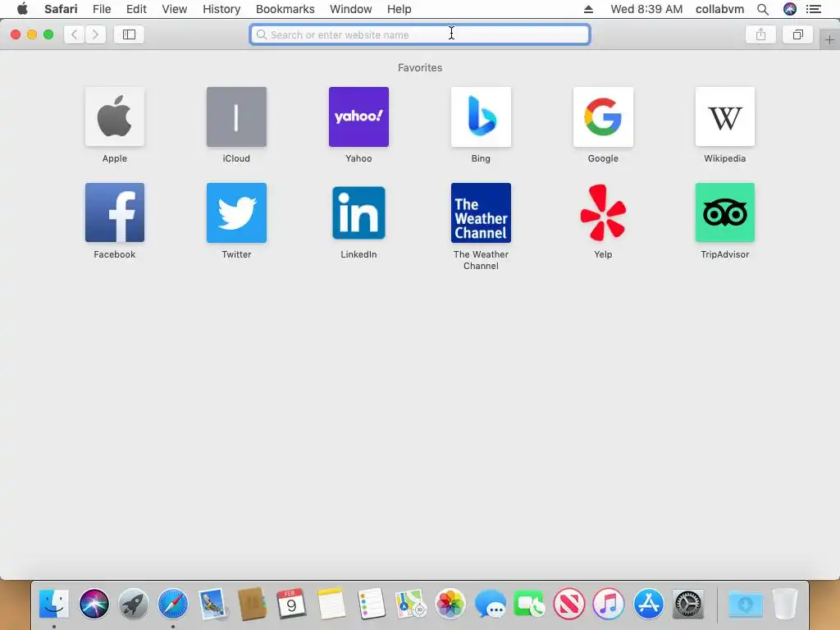
Task: Open the Yelp favorite tile
Action: [x=603, y=212]
